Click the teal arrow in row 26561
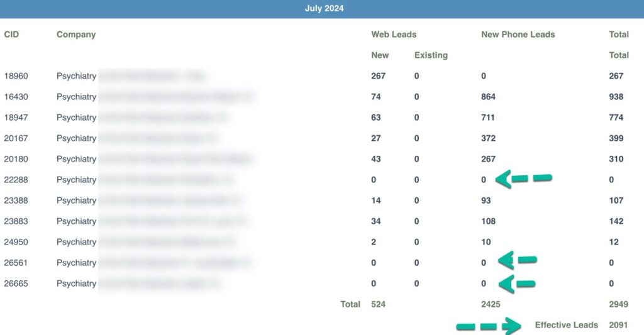The image size is (644, 335). coord(517,260)
